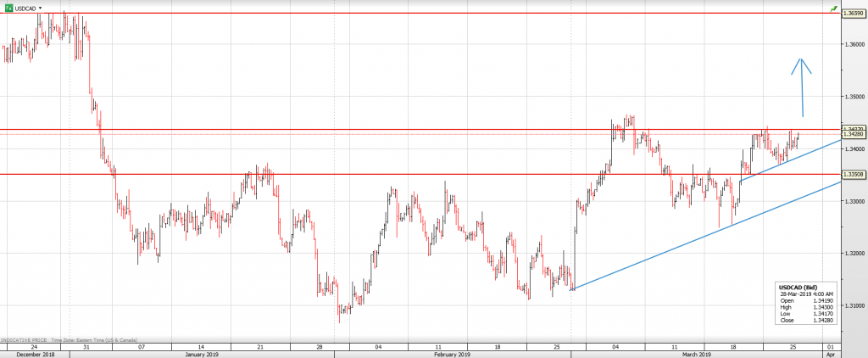The width and height of the screenshot is (868, 358).
Task: Click the Apr label on time axis
Action: tap(831, 354)
